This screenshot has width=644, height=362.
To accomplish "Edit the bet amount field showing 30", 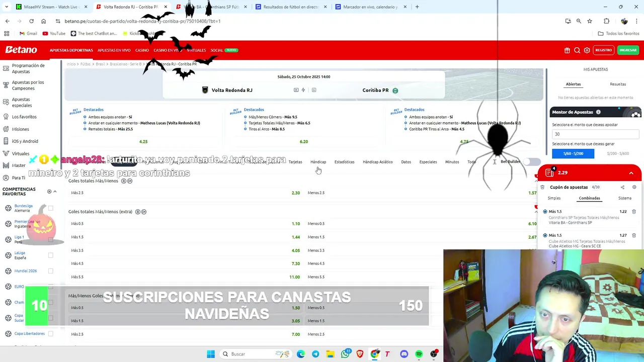I will (x=595, y=134).
